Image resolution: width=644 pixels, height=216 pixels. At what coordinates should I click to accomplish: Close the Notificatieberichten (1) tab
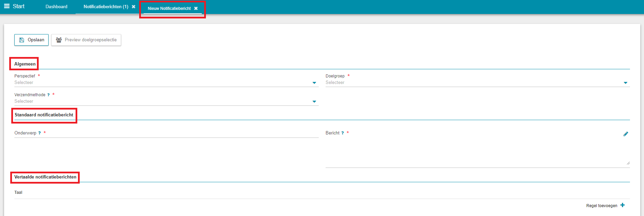[133, 7]
